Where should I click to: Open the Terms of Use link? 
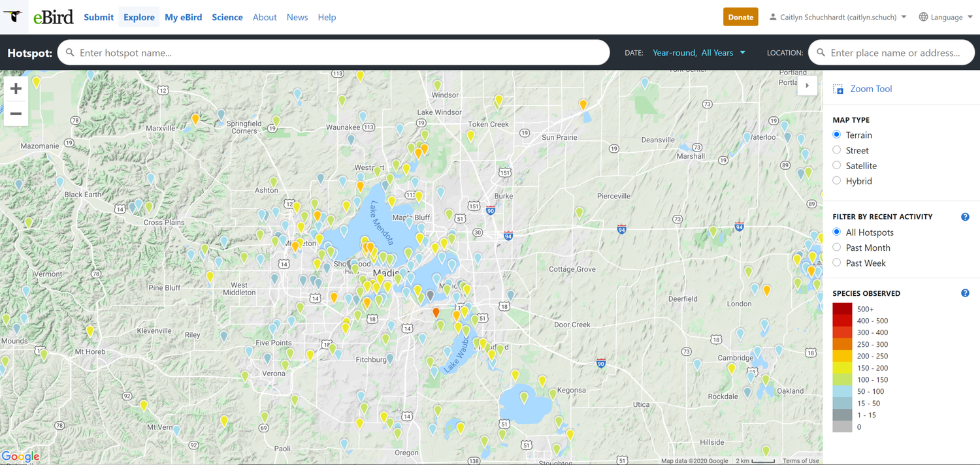[x=800, y=460]
